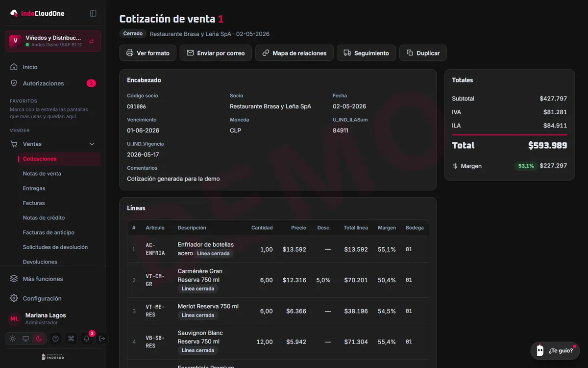Open Notas de crédito

pyautogui.click(x=44, y=218)
